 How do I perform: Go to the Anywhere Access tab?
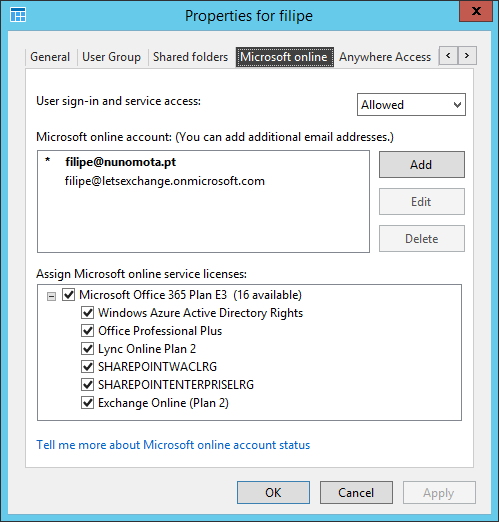[x=385, y=57]
